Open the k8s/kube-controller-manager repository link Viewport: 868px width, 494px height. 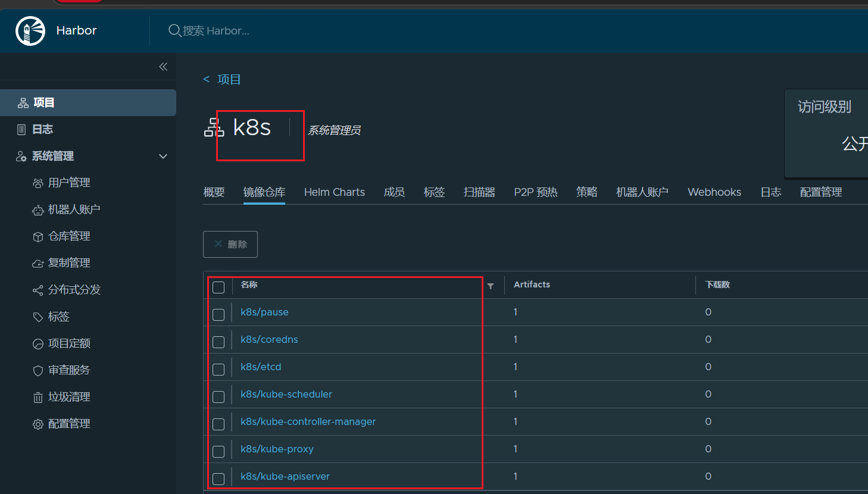[x=308, y=421]
